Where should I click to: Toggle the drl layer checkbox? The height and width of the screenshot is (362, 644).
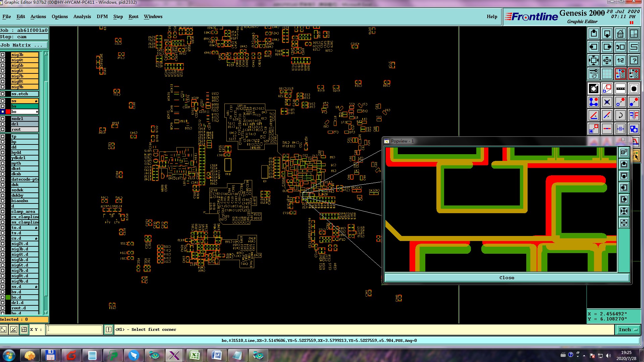tap(3, 124)
